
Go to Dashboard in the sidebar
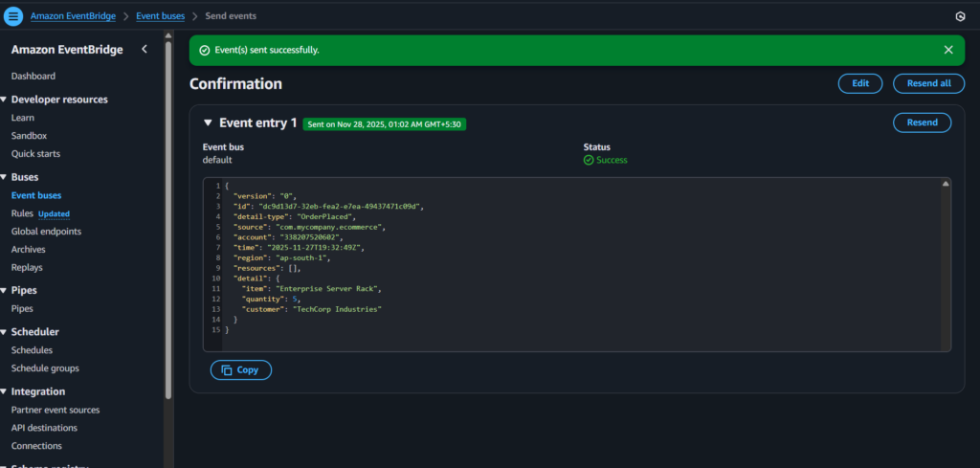tap(33, 76)
